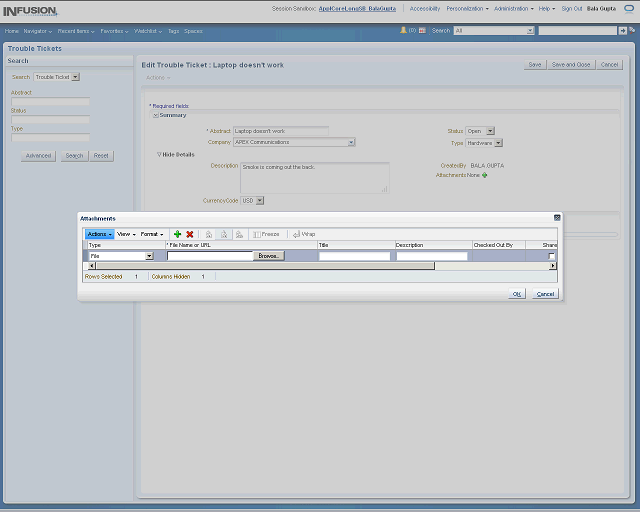Viewport: 640px width, 512px height.
Task: Click the icon right of search go button
Action: click(x=632, y=31)
